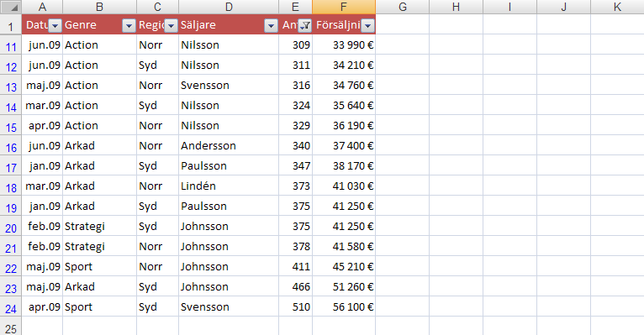The height and width of the screenshot is (335, 644).
Task: Select row 20 header
Action: click(11, 226)
